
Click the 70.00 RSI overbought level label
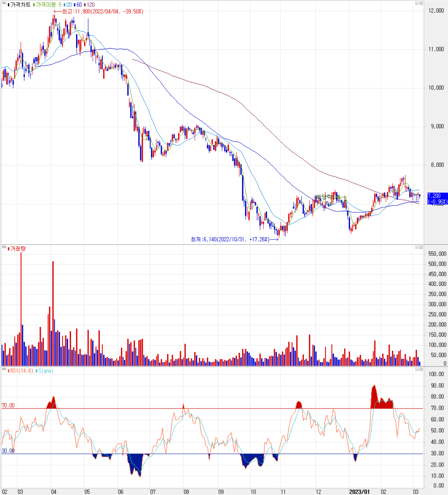(x=8, y=405)
